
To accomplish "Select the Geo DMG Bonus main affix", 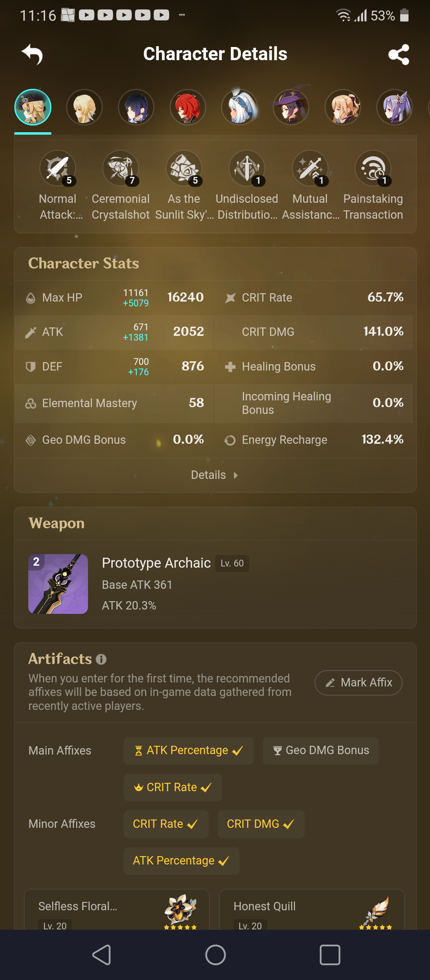I will 321,751.
